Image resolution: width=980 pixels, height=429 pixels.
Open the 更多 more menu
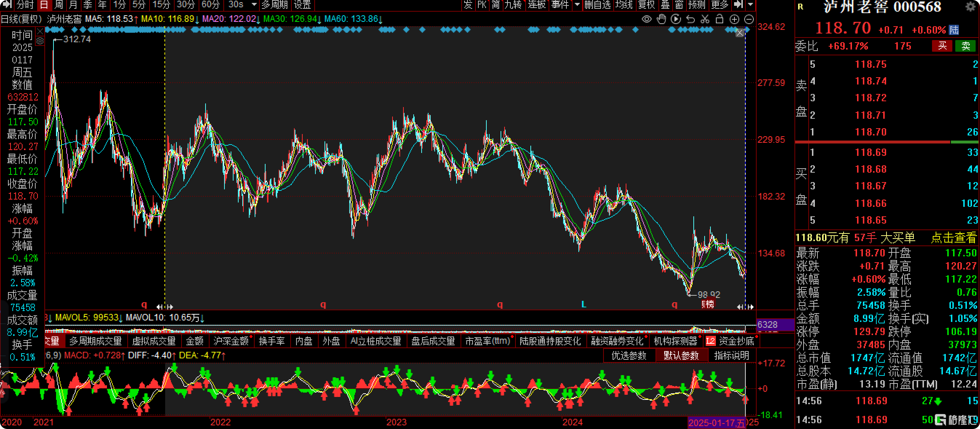tap(720, 5)
